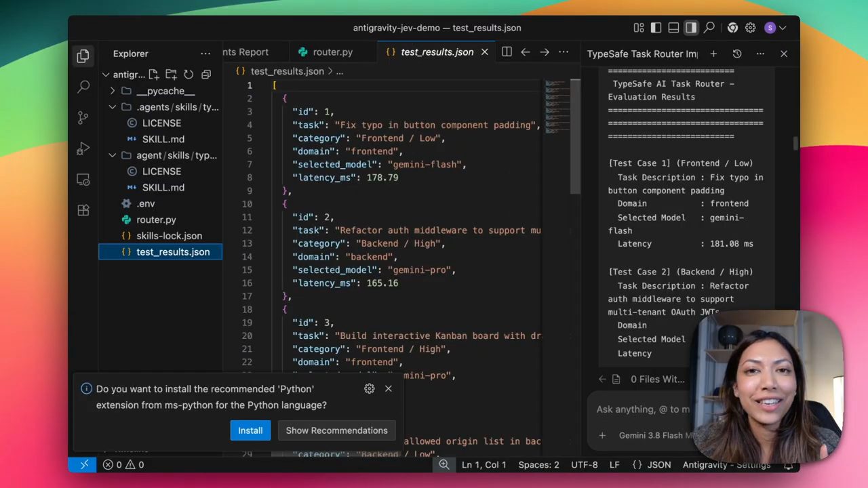
Task: Open the customize layout icon in title bar
Action: pyautogui.click(x=639, y=28)
